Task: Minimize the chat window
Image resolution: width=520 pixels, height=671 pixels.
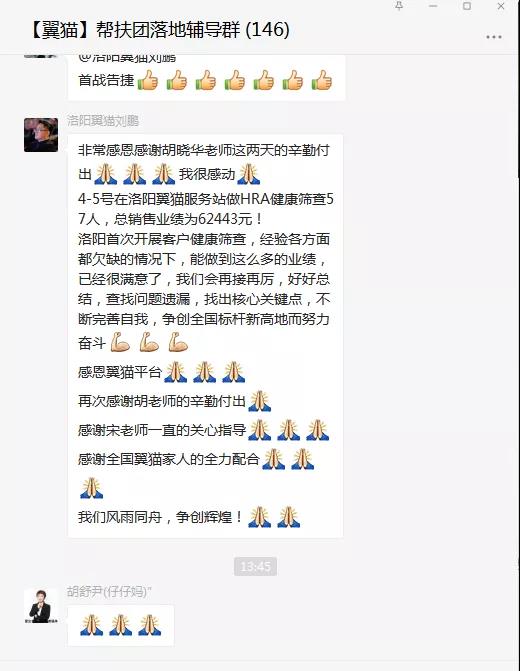Action: (x=433, y=6)
